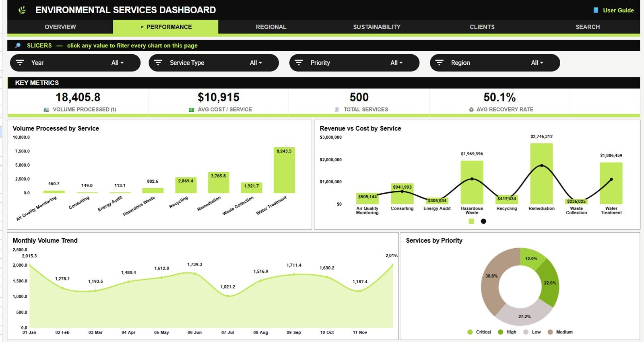Open the Sustainability tab
644x342 pixels.
[377, 27]
